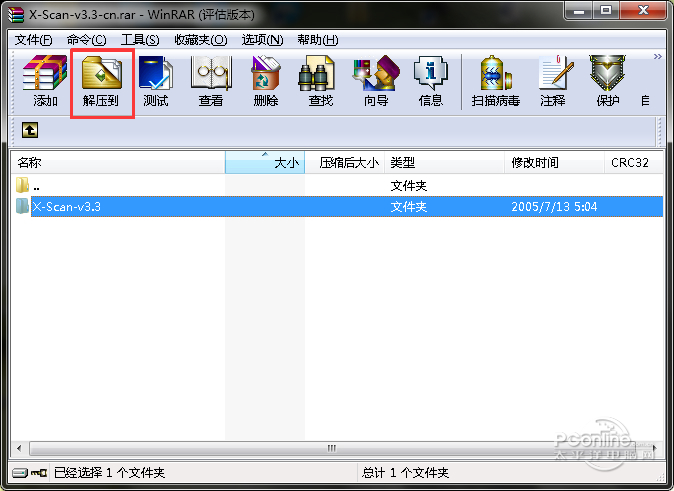Sort by CRC32 column header

(x=634, y=163)
